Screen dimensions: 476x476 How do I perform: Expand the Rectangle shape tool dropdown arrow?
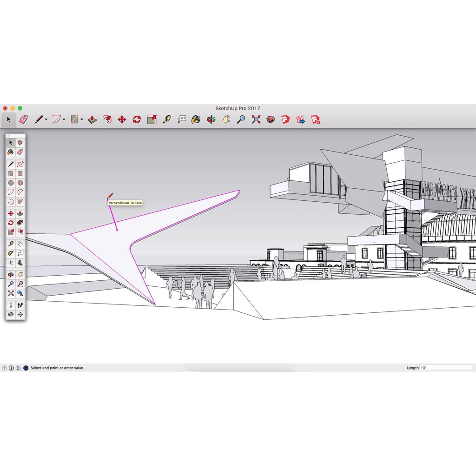tap(81, 120)
